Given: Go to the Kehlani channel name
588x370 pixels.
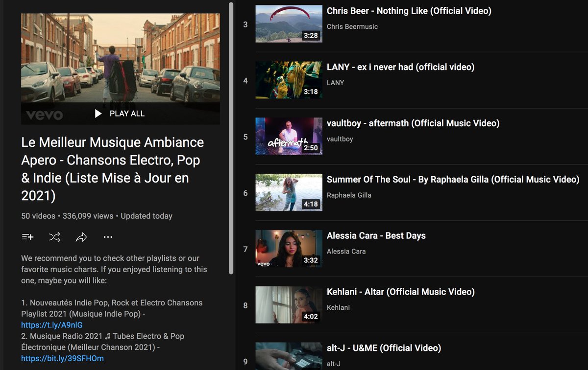Looking at the screenshot, I should (x=338, y=308).
